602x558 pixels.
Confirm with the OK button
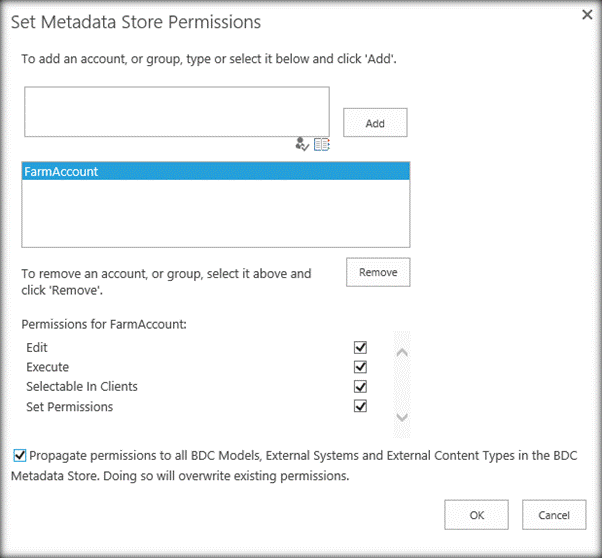pyautogui.click(x=476, y=515)
